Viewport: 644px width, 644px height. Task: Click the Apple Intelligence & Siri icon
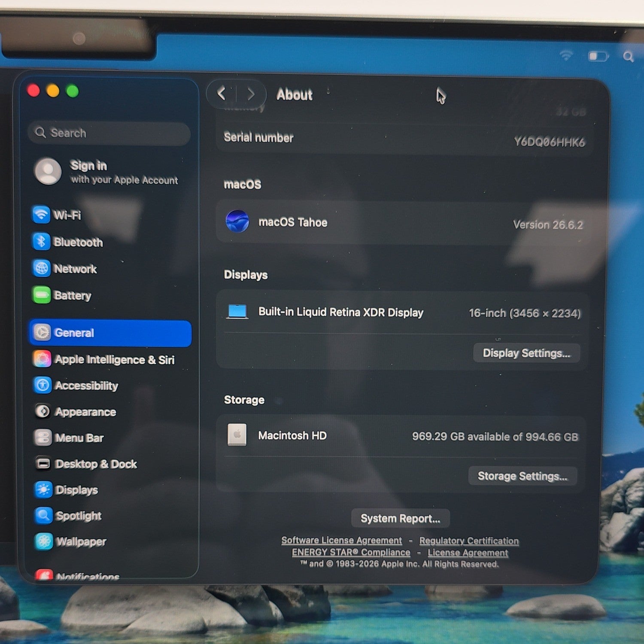(43, 359)
